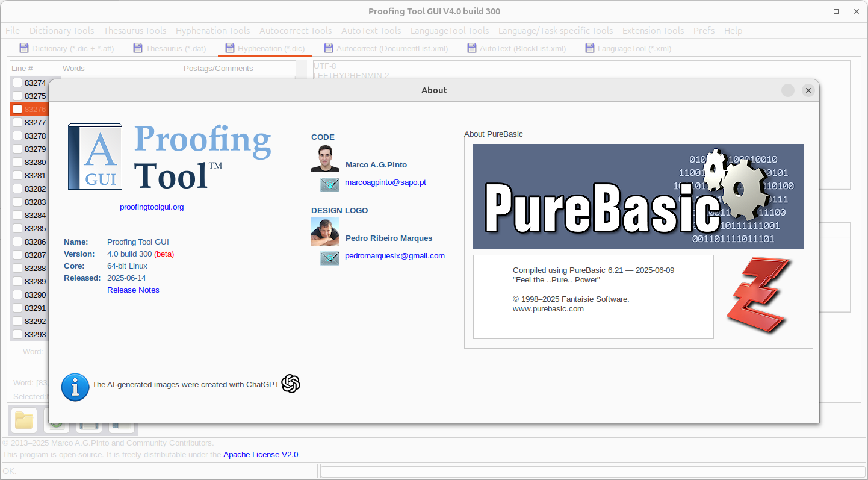Switch to the Autocorrect (DocumentList.xml) tab
The height and width of the screenshot is (480, 868).
click(x=386, y=49)
